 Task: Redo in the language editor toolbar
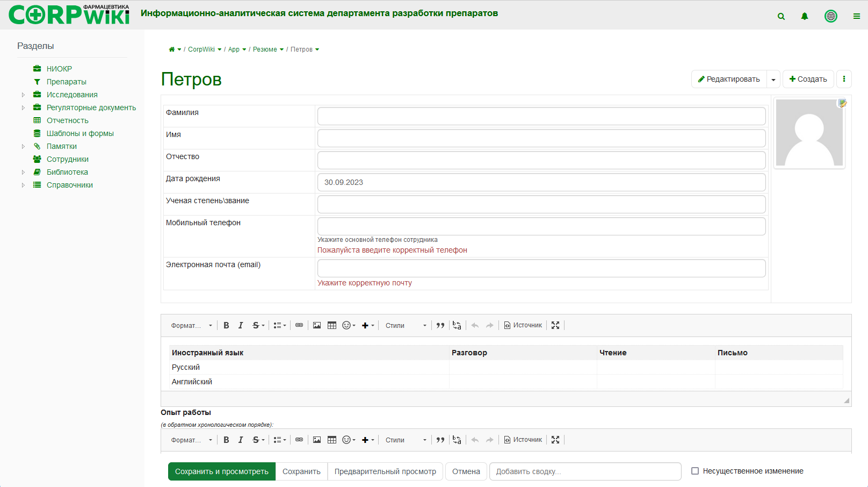(489, 325)
